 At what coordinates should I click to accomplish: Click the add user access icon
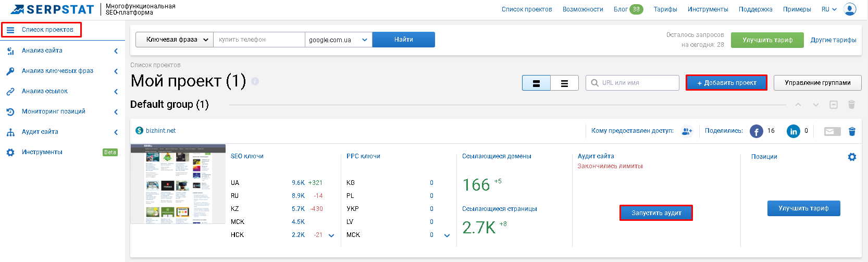point(687,131)
